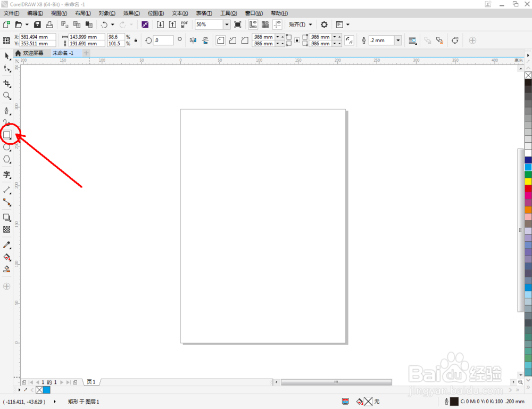Select the Drop shadow tool
This screenshot has width=532, height=409.
coord(6,217)
